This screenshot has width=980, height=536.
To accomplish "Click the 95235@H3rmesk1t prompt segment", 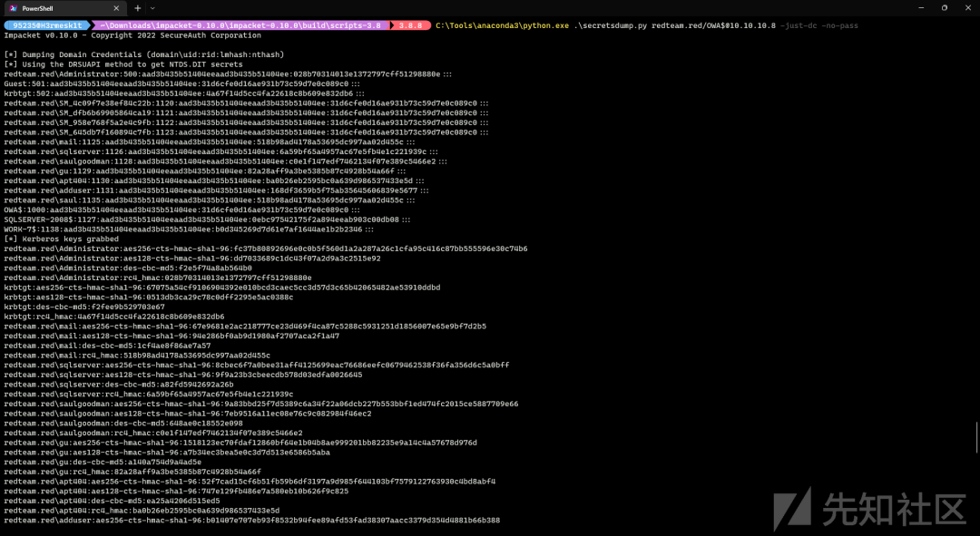I will tap(47, 25).
